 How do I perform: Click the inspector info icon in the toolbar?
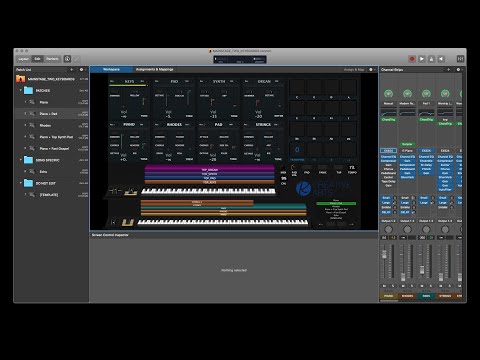tap(67, 59)
